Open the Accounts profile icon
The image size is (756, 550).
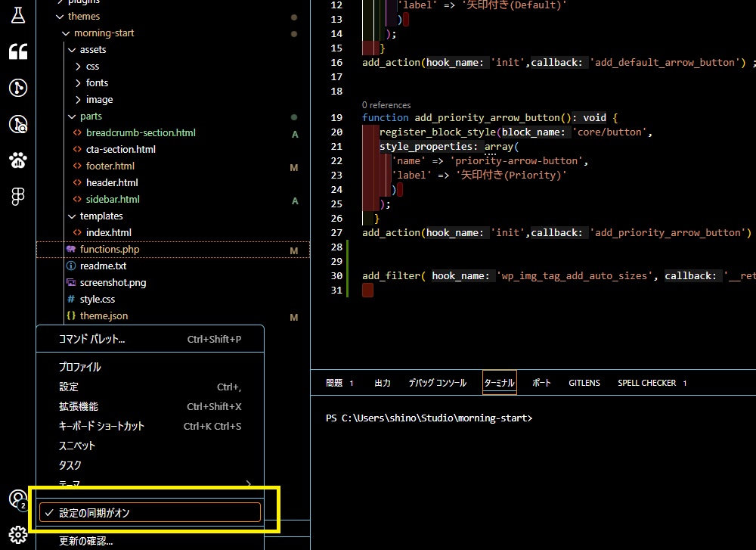pyautogui.click(x=18, y=499)
